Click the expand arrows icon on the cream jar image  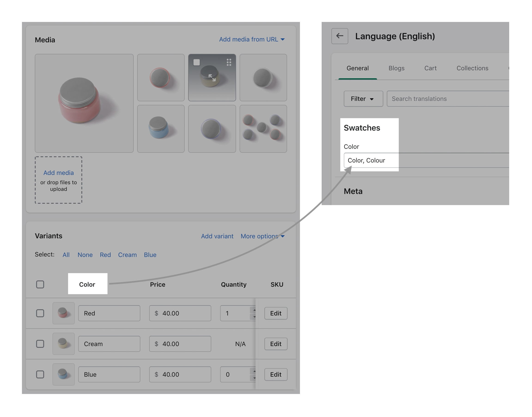coord(212,78)
